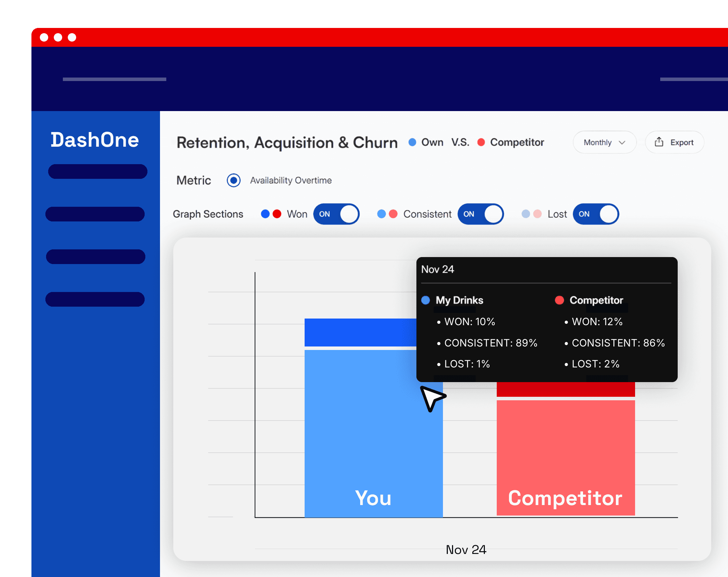Click 'WON: 12%' in tooltip
728x577 pixels.
pos(597,322)
